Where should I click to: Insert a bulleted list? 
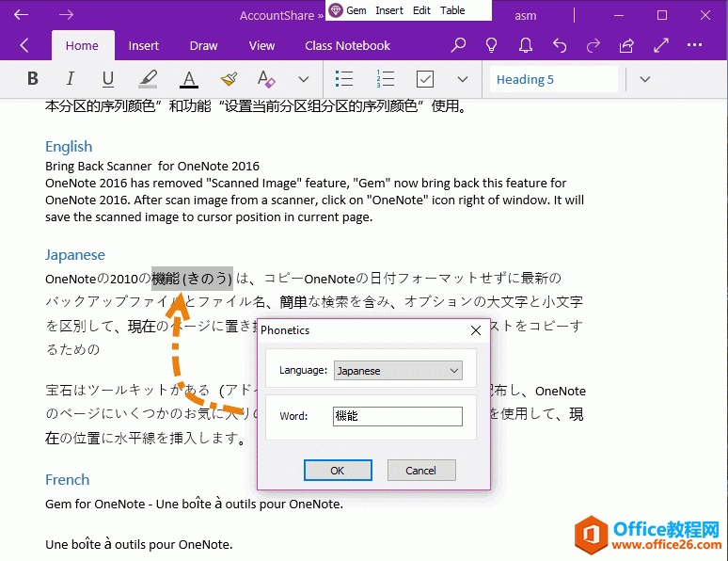tap(344, 79)
